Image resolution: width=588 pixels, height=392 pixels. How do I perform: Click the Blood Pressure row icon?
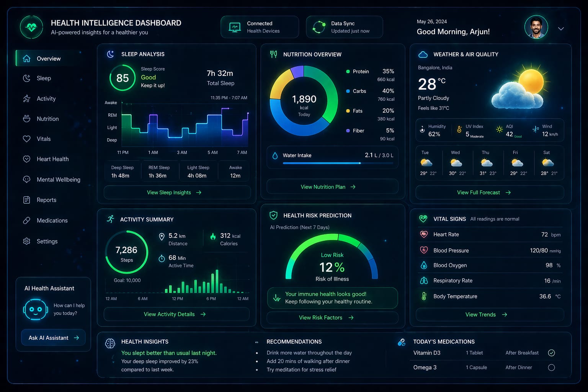coord(424,250)
